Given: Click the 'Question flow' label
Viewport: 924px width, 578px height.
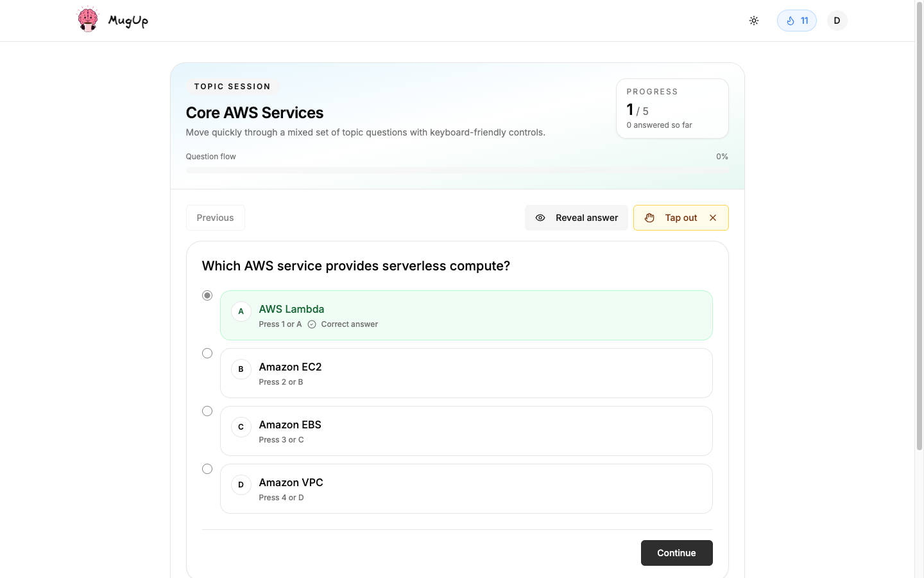Looking at the screenshot, I should pyautogui.click(x=211, y=157).
